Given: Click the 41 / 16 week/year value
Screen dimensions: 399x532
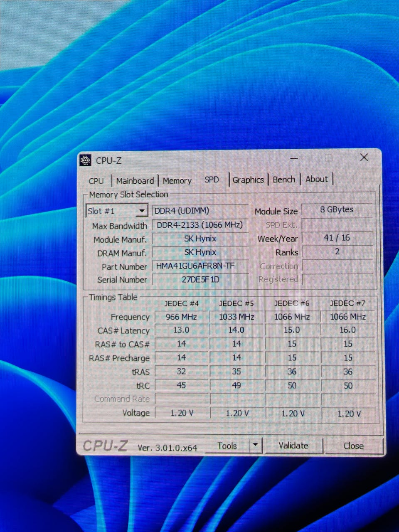Looking at the screenshot, I should (337, 238).
